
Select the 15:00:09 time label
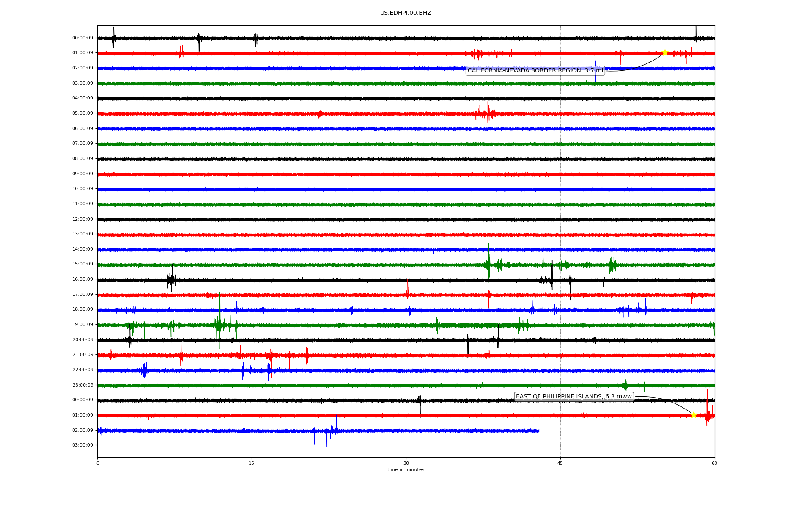click(82, 264)
